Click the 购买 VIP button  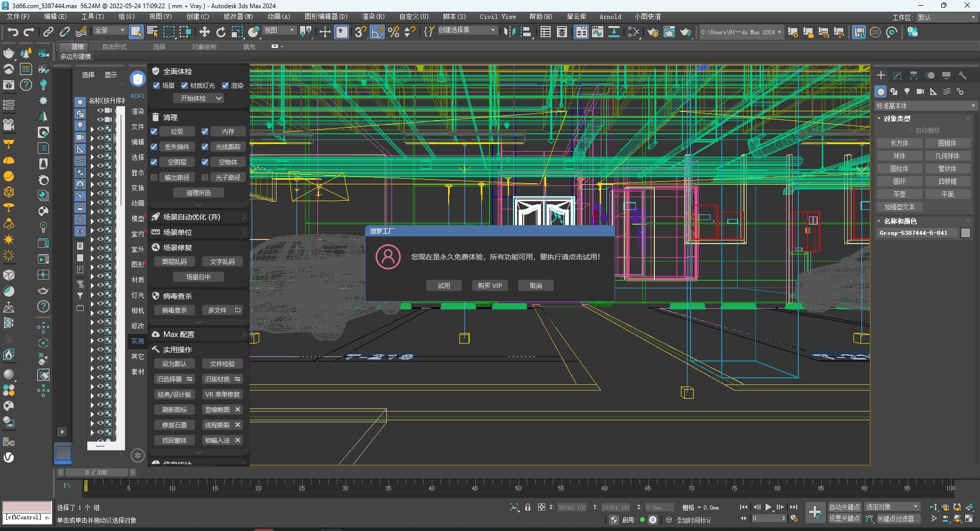pos(489,285)
